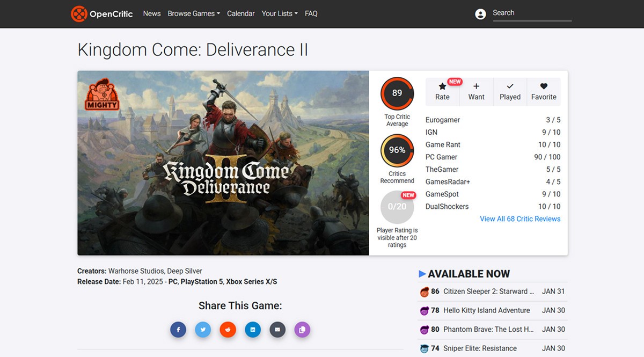The image size is (644, 357).
Task: Share the game on Facebook
Action: pos(178,329)
